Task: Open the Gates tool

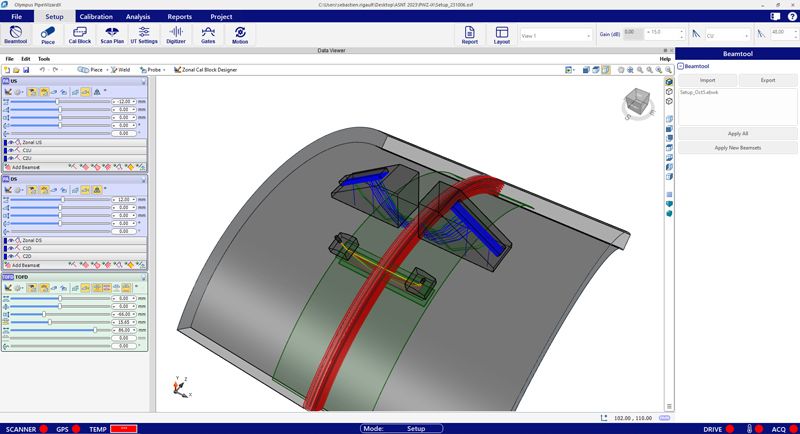Action: coord(208,35)
